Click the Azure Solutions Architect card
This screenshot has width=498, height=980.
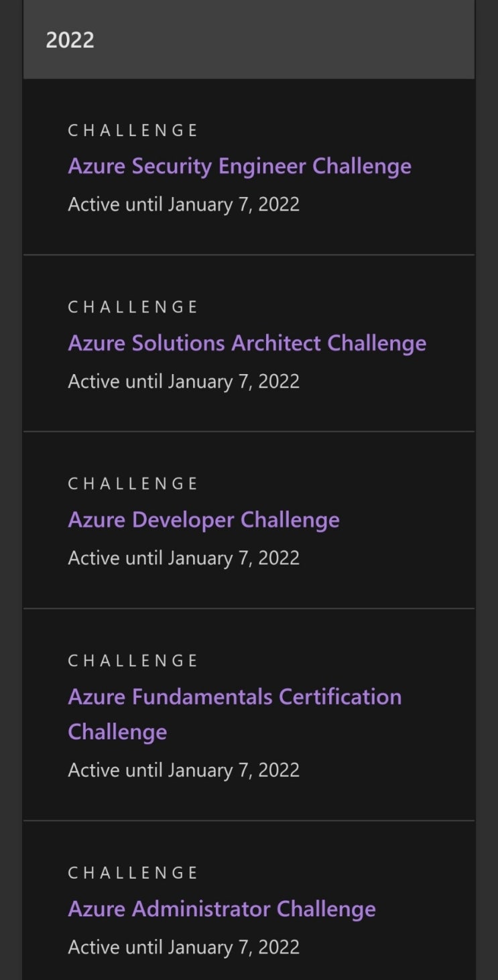[x=248, y=343]
